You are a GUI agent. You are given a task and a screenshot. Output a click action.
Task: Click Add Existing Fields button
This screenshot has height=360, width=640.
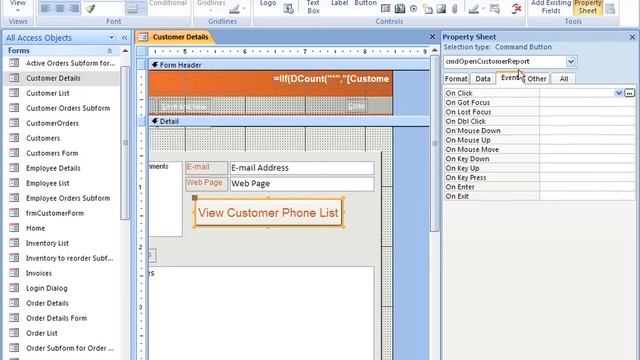551,7
